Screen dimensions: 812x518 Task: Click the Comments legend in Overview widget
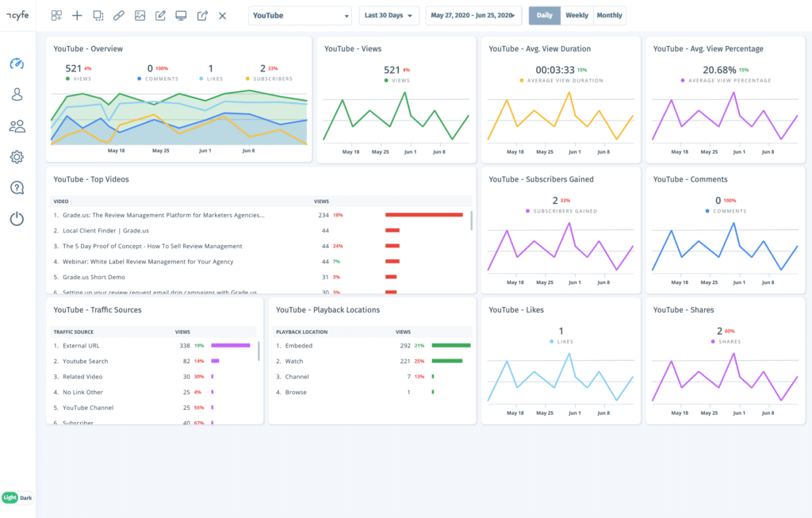[158, 79]
